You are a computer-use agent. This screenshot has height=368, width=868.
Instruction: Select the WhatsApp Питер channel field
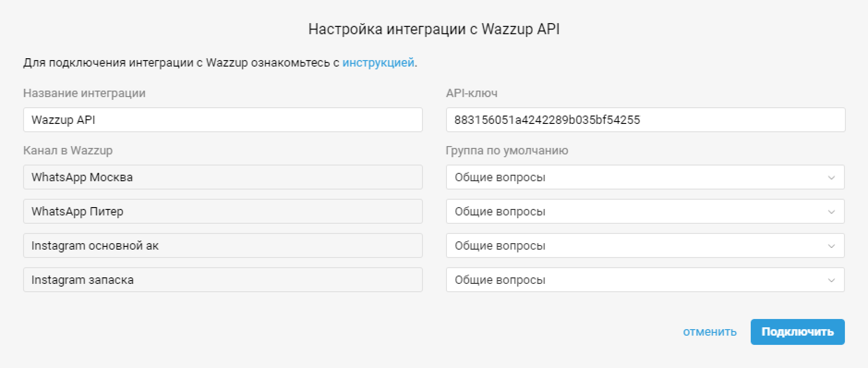(223, 211)
